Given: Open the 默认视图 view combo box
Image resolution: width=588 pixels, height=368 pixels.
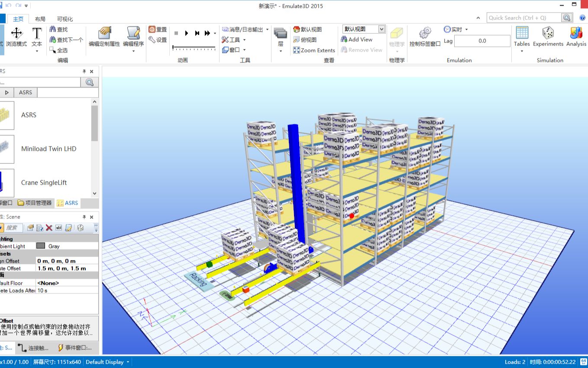Looking at the screenshot, I should coord(364,29).
